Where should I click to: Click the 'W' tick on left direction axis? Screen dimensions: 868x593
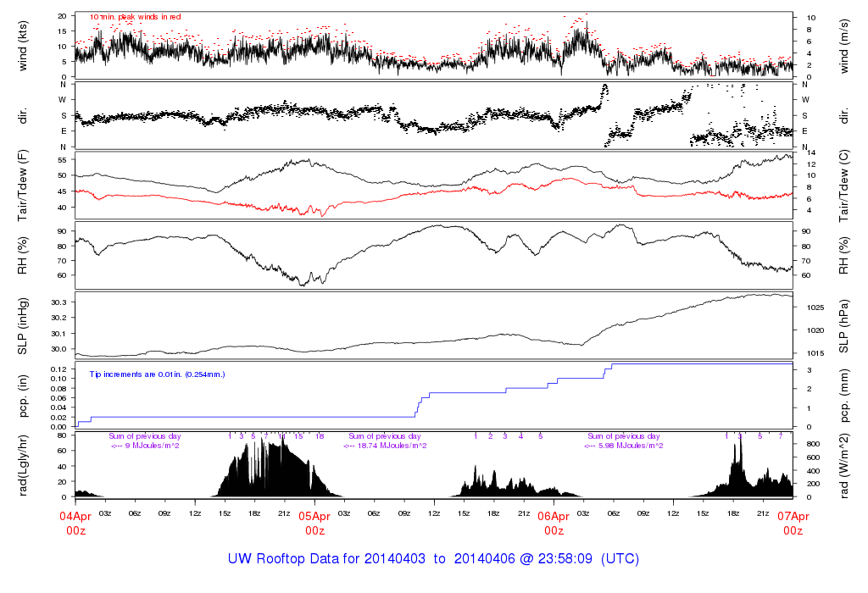click(63, 100)
